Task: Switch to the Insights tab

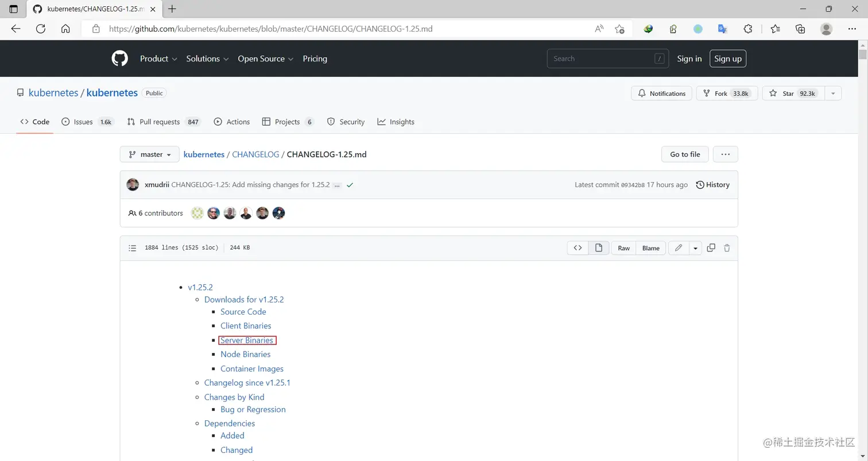Action: tap(396, 122)
